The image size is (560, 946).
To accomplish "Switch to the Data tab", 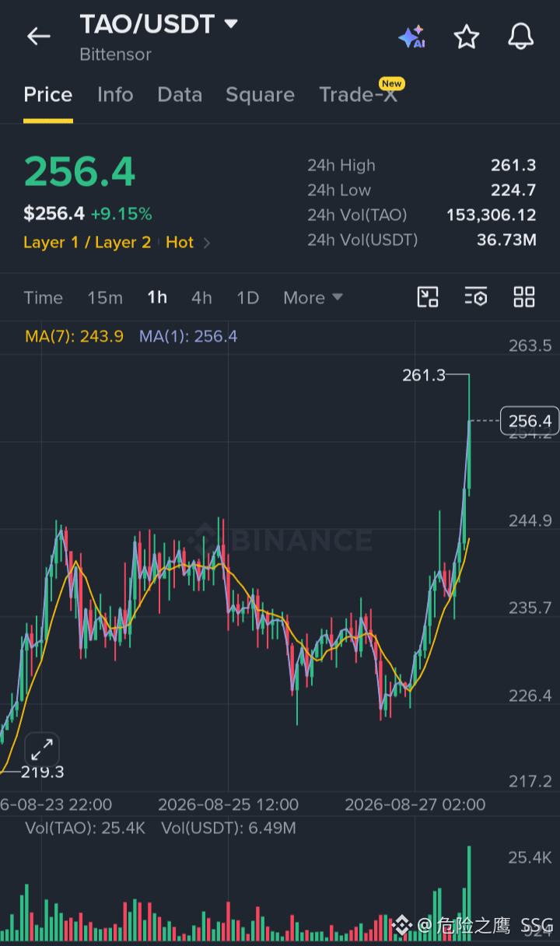I will pyautogui.click(x=180, y=95).
